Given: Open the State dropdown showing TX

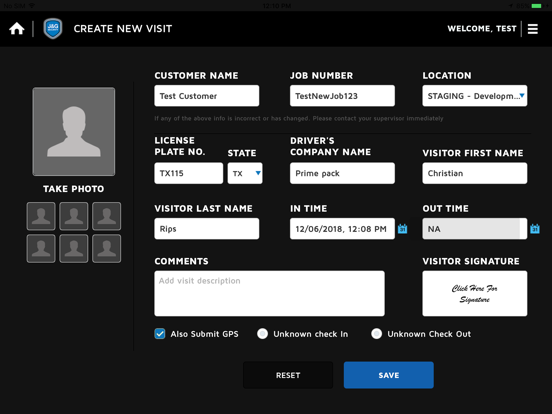Looking at the screenshot, I should [x=245, y=173].
